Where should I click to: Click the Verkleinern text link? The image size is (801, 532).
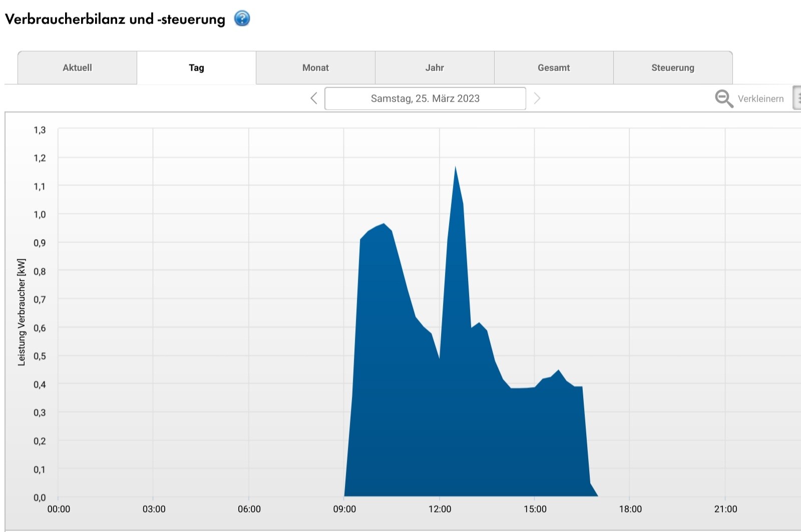coord(760,99)
